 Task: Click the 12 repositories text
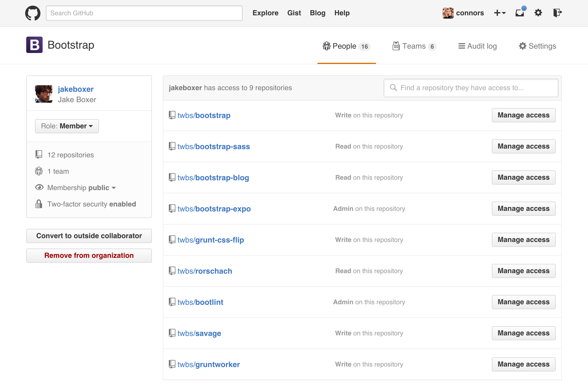(x=70, y=155)
